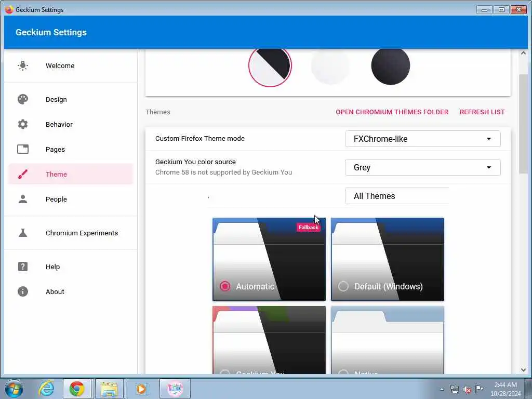Open the All Themes filter dropdown
The image size is (532, 399).
pos(397,196)
